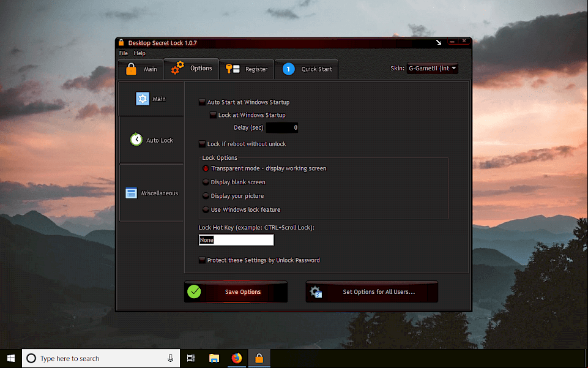Click Set Options for All Users button
Viewport: 588px width, 368px height.
pos(371,292)
